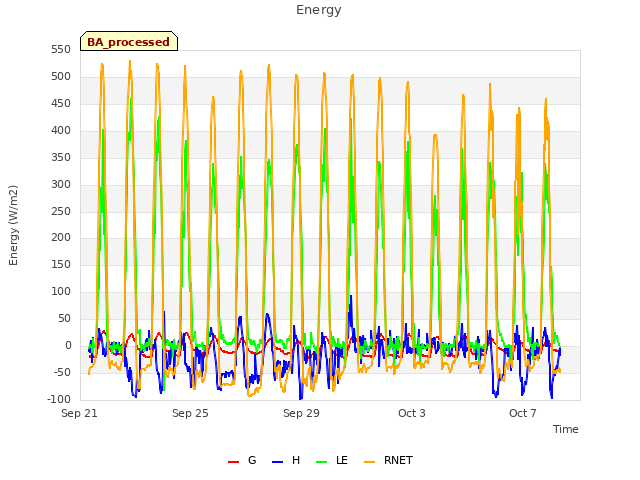Image resolution: width=640 pixels, height=480 pixels.
Task: Click the Sep 25 x-axis tick label
Action: point(190,413)
